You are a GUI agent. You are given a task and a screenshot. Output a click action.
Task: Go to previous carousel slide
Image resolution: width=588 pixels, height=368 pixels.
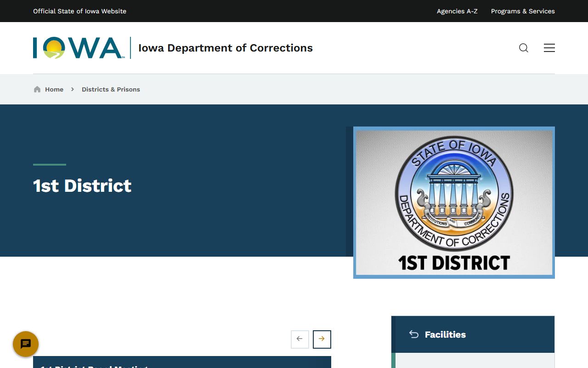tap(300, 339)
